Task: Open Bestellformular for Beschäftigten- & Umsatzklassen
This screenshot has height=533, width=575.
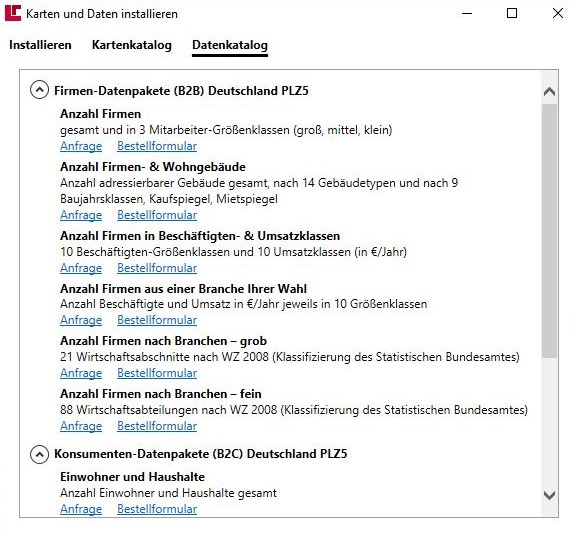Action: (x=157, y=268)
